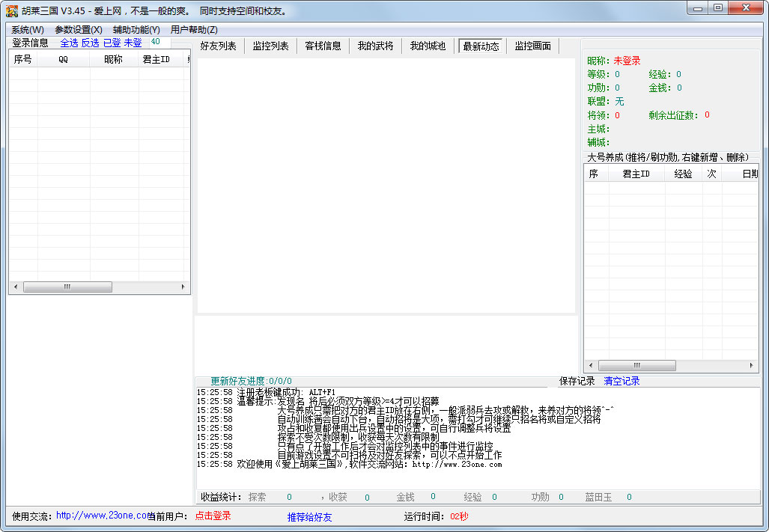Click the 次 column header in 大号养成 list
Viewport: 769px width, 532px height.
[711, 174]
